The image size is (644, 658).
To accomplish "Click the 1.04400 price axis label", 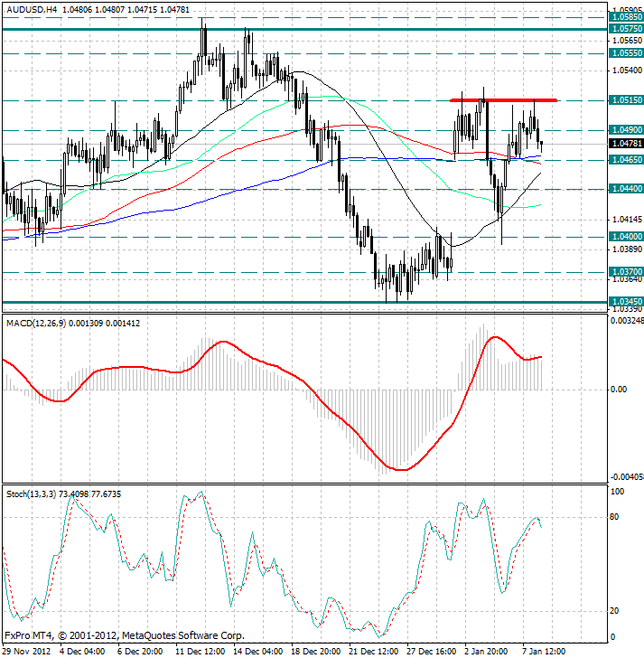I will point(626,189).
